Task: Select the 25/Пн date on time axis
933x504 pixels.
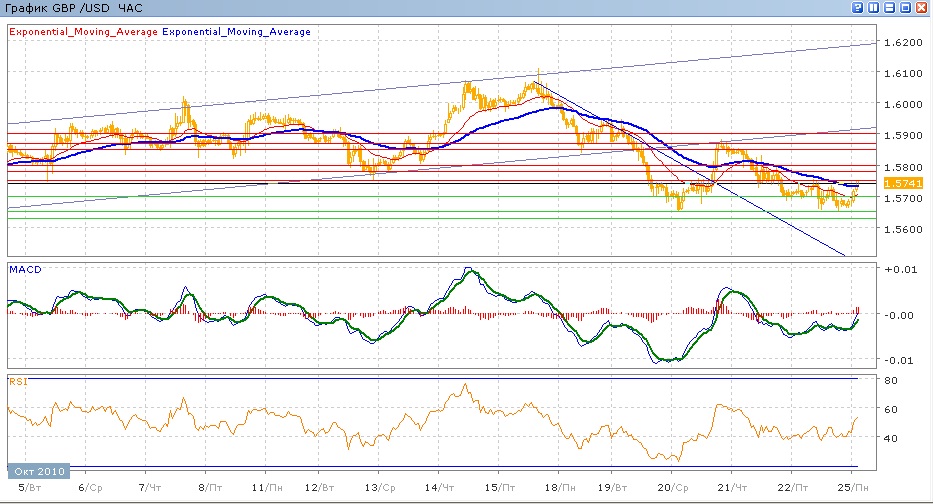Action: click(850, 486)
